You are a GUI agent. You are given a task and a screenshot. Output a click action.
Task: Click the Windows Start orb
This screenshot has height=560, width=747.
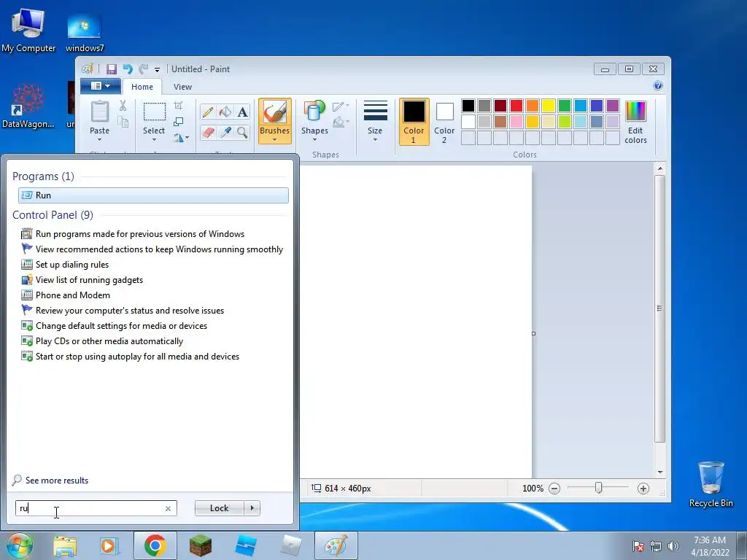click(19, 546)
